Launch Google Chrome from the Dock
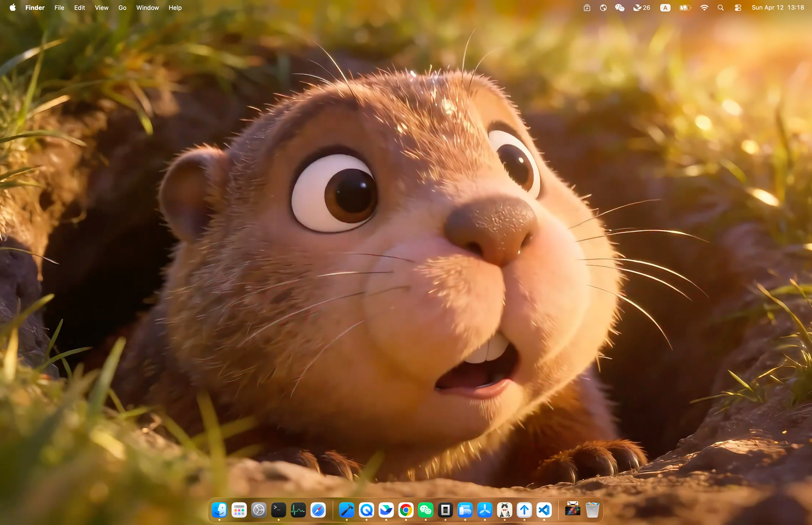The width and height of the screenshot is (812, 525). pyautogui.click(x=406, y=510)
